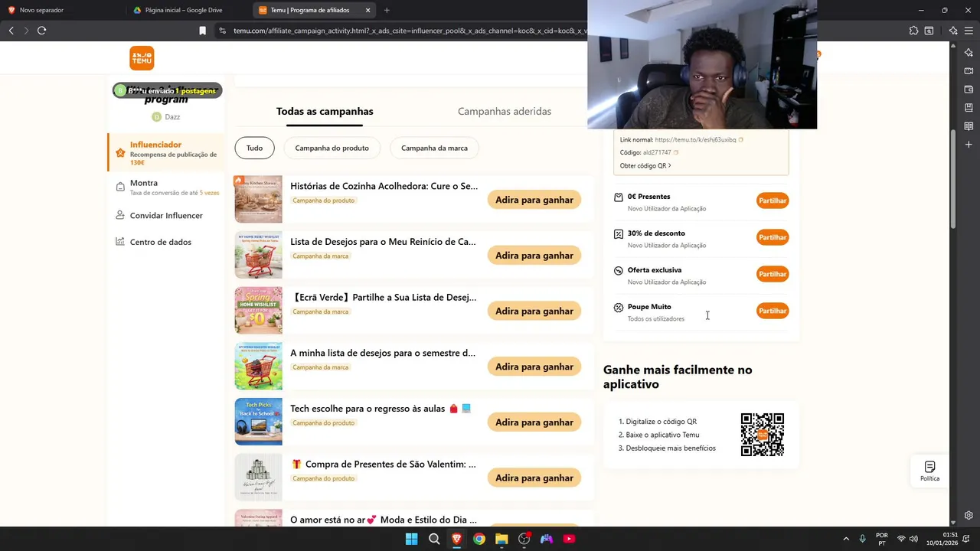The image size is (980, 551).
Task: Open the Leo AI toolbar icon
Action: (953, 31)
